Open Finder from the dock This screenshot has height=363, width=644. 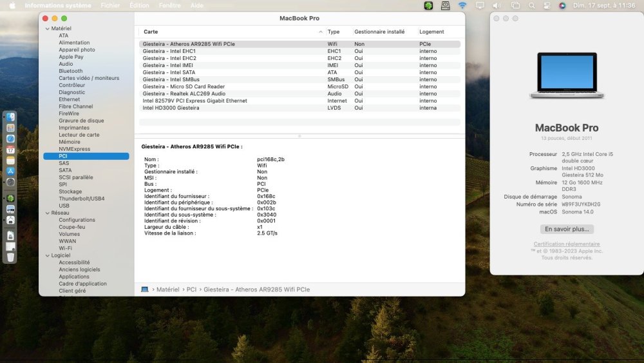[11, 117]
